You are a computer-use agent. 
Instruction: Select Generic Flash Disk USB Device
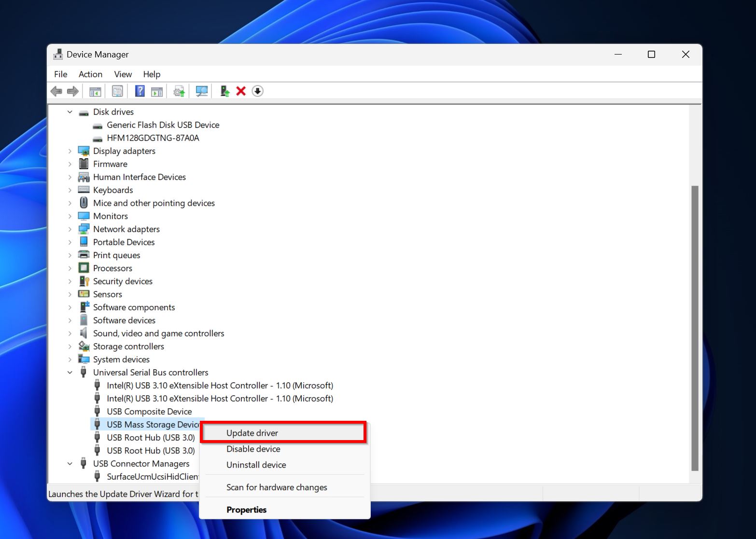coord(163,125)
